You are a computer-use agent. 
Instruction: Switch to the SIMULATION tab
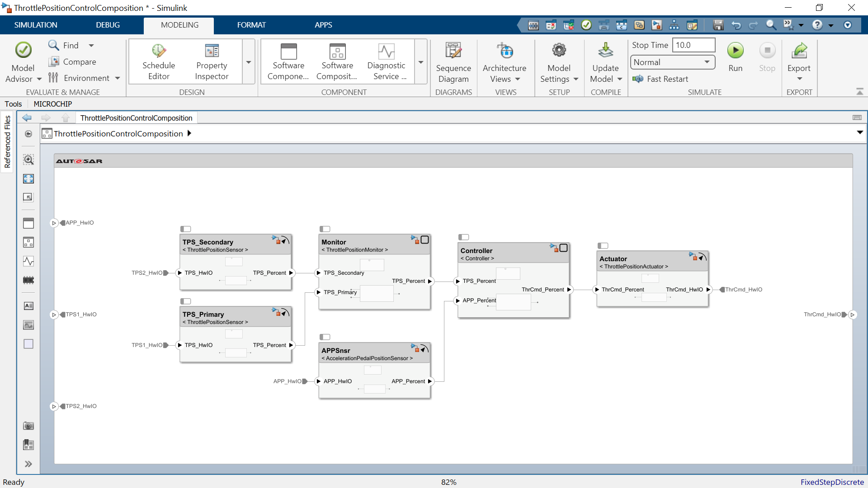[x=36, y=25]
